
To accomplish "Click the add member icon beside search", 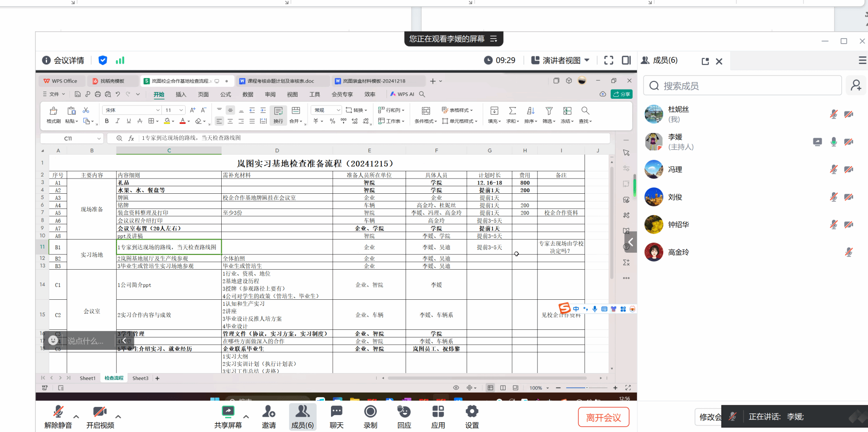I will tap(856, 86).
